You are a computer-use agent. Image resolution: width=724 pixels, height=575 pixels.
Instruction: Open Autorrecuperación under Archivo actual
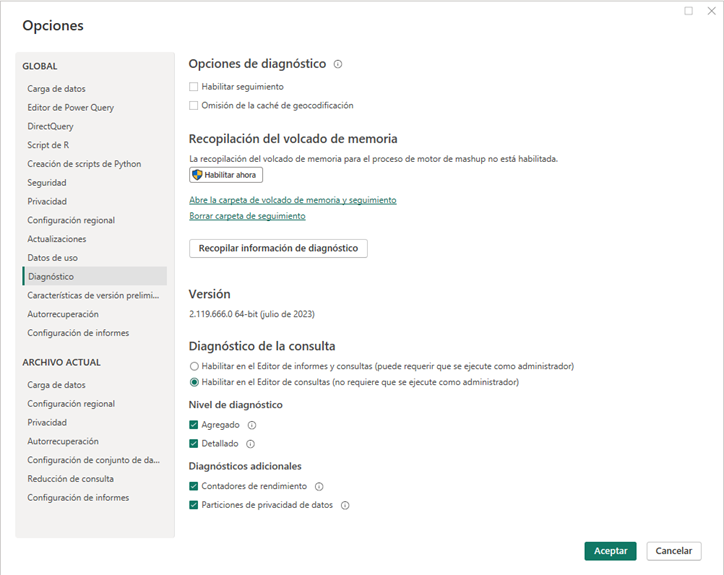point(95,441)
